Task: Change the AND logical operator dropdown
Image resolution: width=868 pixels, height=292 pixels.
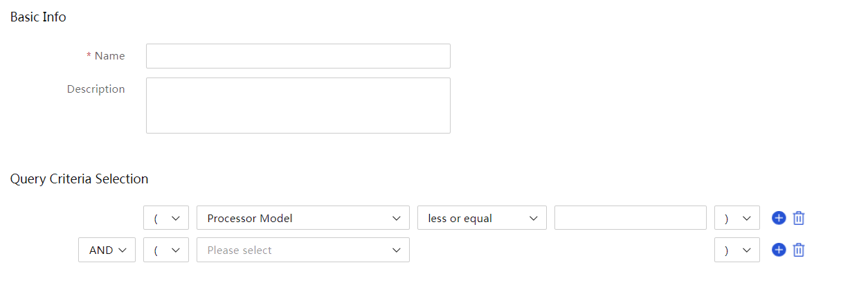Action: (x=107, y=250)
